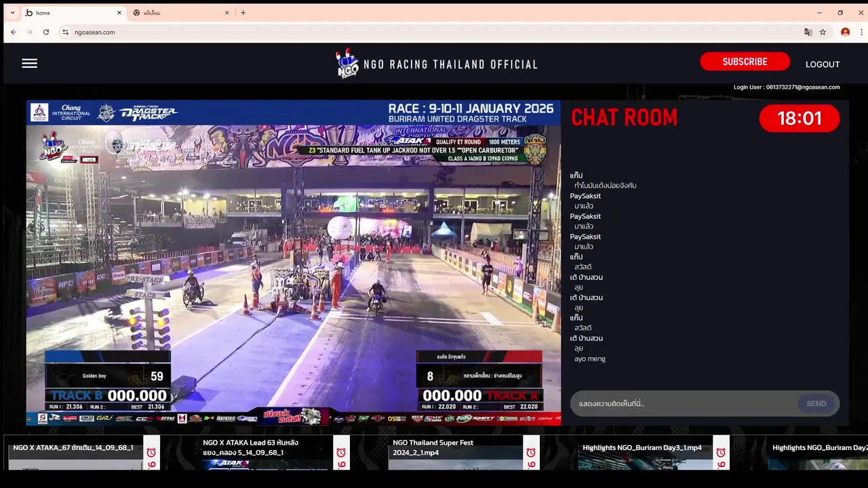
Task: Click the 18:01 red clock badge
Action: click(800, 119)
